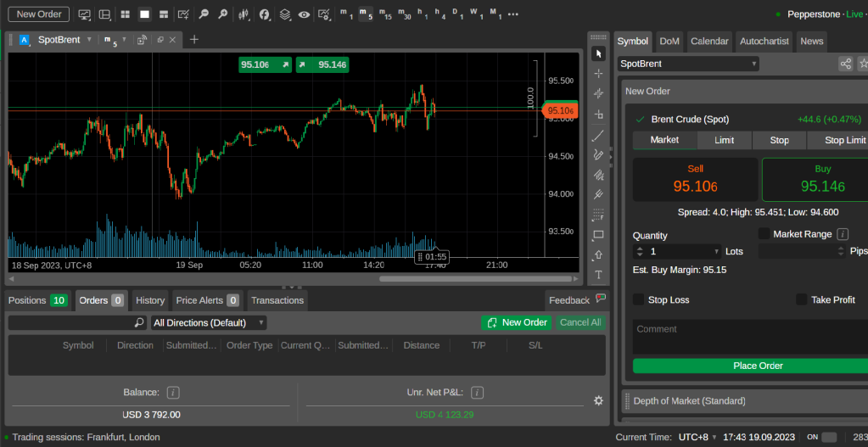868x447 pixels.
Task: Select the stacked-chart layout icon
Action: tap(163, 14)
